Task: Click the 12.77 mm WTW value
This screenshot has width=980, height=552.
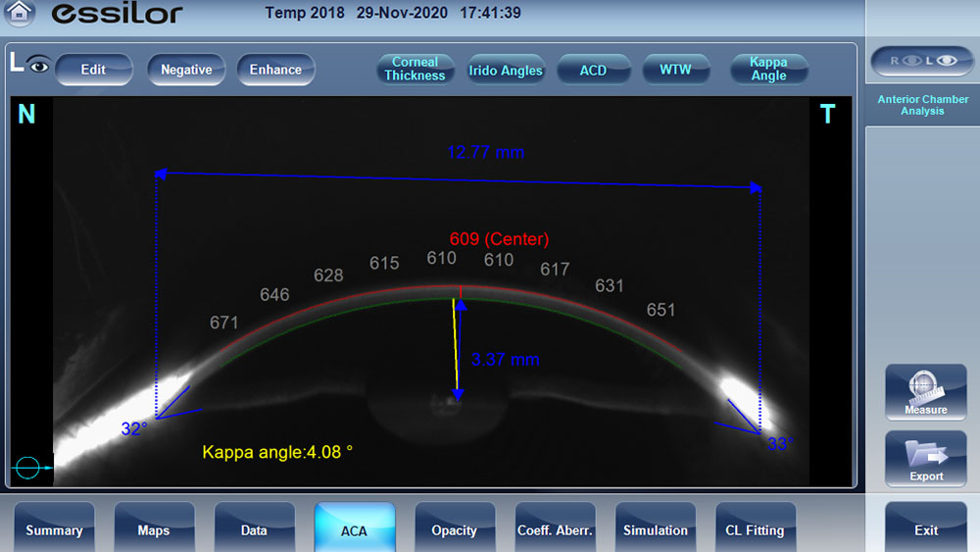Action: tap(485, 152)
